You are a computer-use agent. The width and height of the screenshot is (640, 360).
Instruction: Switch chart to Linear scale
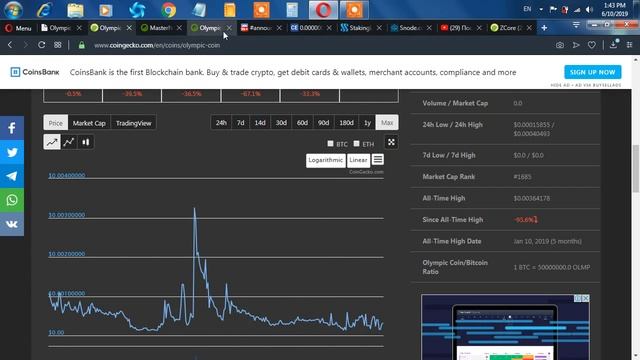tap(358, 160)
